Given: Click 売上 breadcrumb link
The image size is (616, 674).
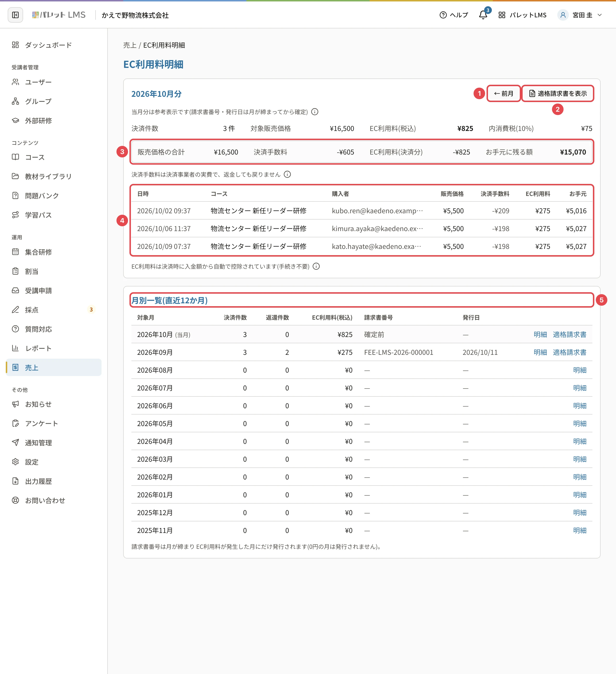Looking at the screenshot, I should pyautogui.click(x=130, y=45).
